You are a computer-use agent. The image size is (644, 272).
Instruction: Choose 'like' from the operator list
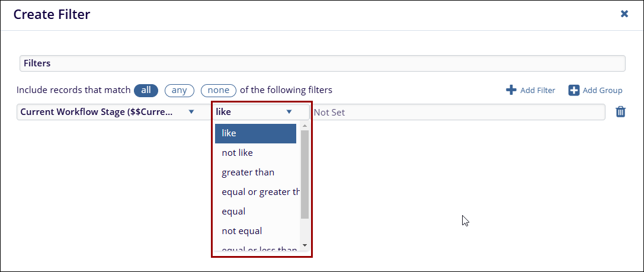point(255,133)
